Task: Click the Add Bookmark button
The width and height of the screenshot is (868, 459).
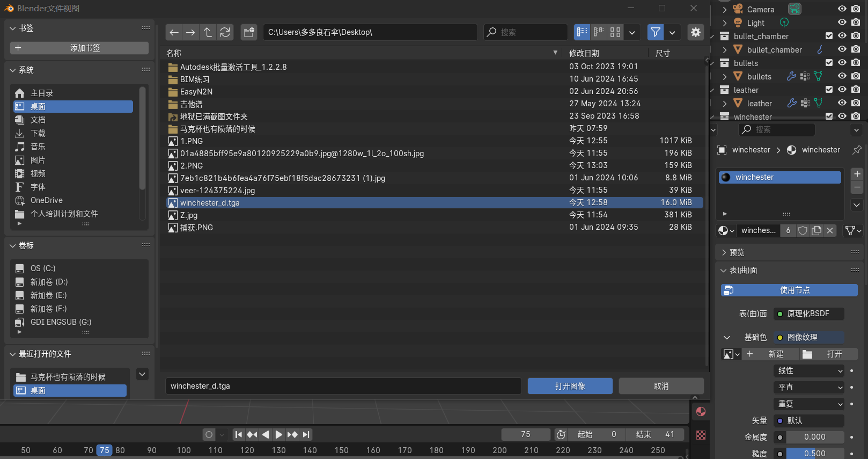Action: 79,48
